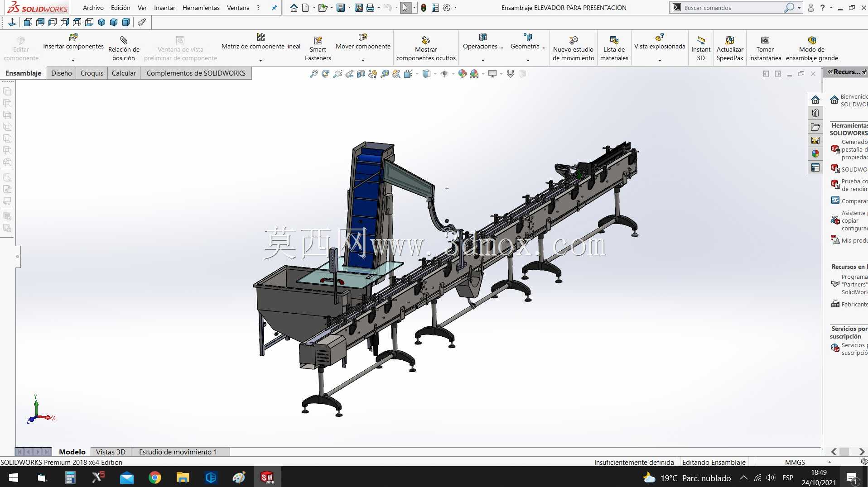This screenshot has height=487, width=868.
Task: Open the Operaciones de ensamblaje tool
Action: [x=483, y=41]
